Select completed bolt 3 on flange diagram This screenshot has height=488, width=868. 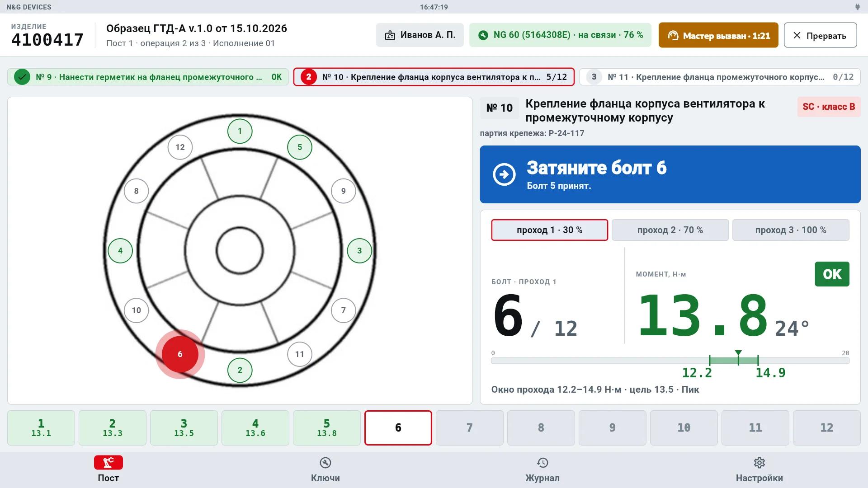click(359, 251)
